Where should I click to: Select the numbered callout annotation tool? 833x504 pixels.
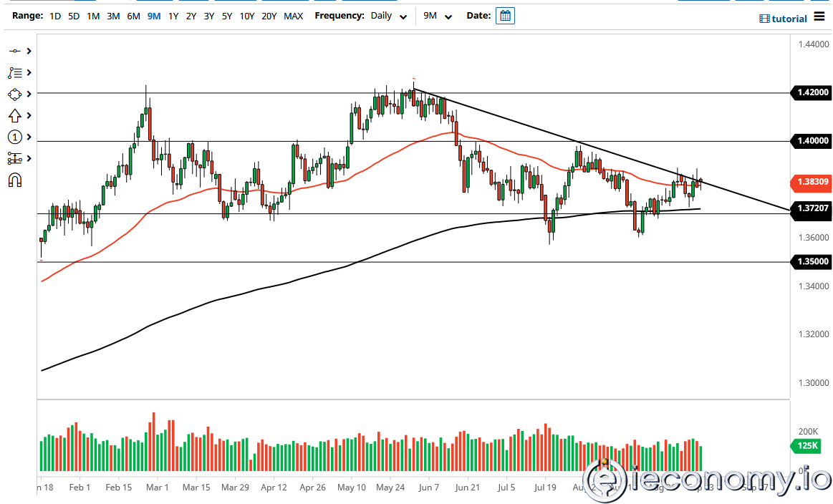coord(13,137)
